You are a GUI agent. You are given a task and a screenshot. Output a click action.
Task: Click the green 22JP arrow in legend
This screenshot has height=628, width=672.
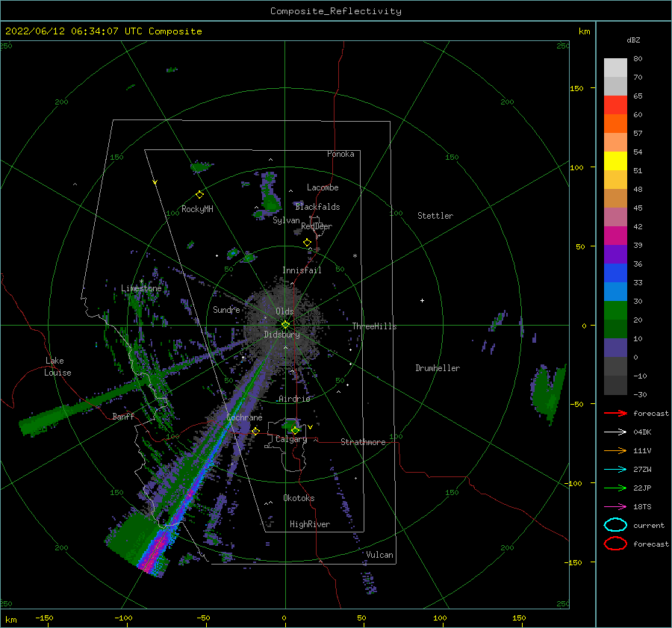click(x=615, y=488)
